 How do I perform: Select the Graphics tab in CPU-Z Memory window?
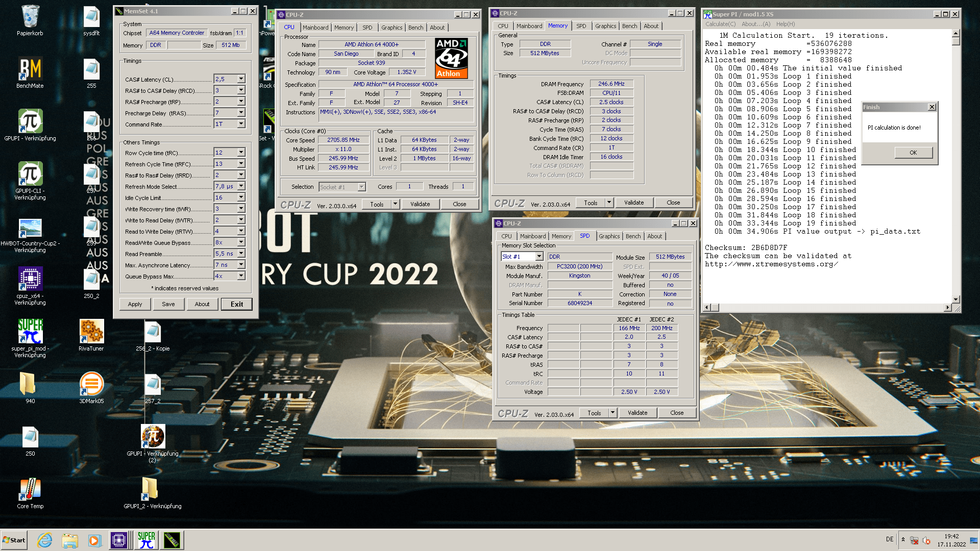pos(605,26)
